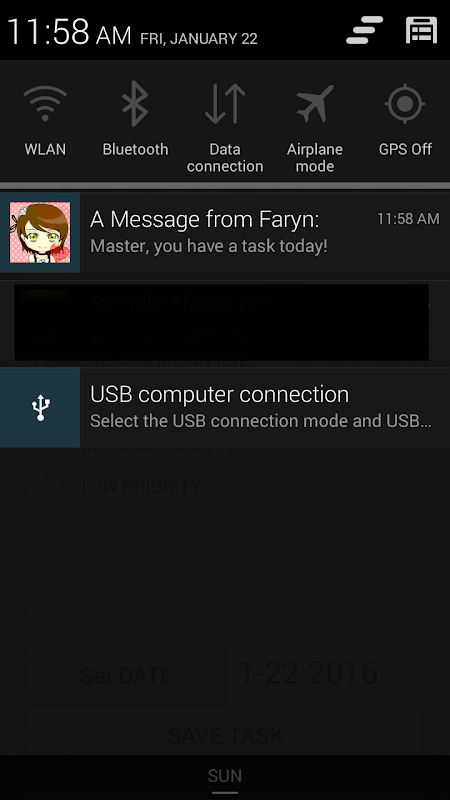Tap the Select the USB connection mode text
This screenshot has height=800, width=450.
[261, 421]
